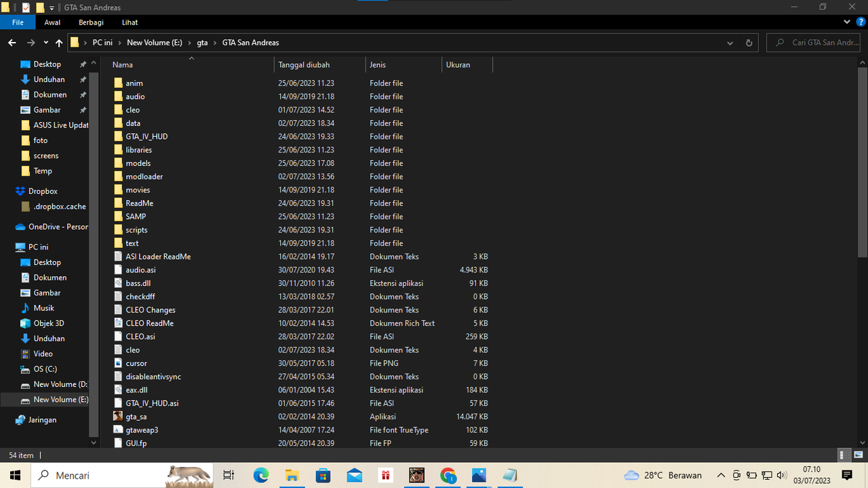The width and height of the screenshot is (868, 488).
Task: Switch to details view layout icon
Action: click(842, 455)
